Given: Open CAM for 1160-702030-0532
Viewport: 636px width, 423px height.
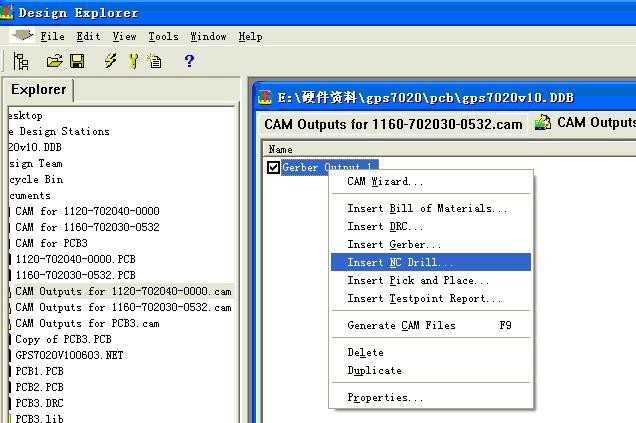Looking at the screenshot, I should click(x=87, y=227).
